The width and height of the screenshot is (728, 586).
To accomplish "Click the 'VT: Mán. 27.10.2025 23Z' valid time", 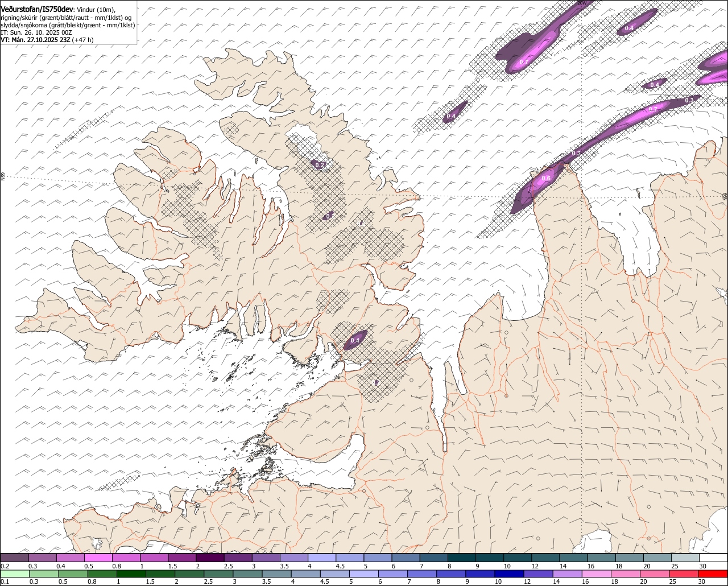I will (35, 40).
